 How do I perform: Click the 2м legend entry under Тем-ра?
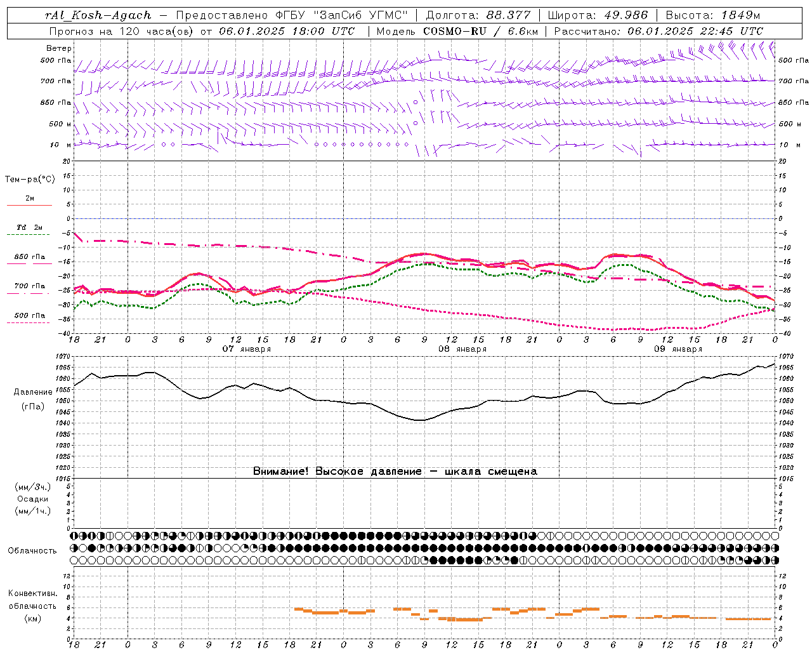30,199
